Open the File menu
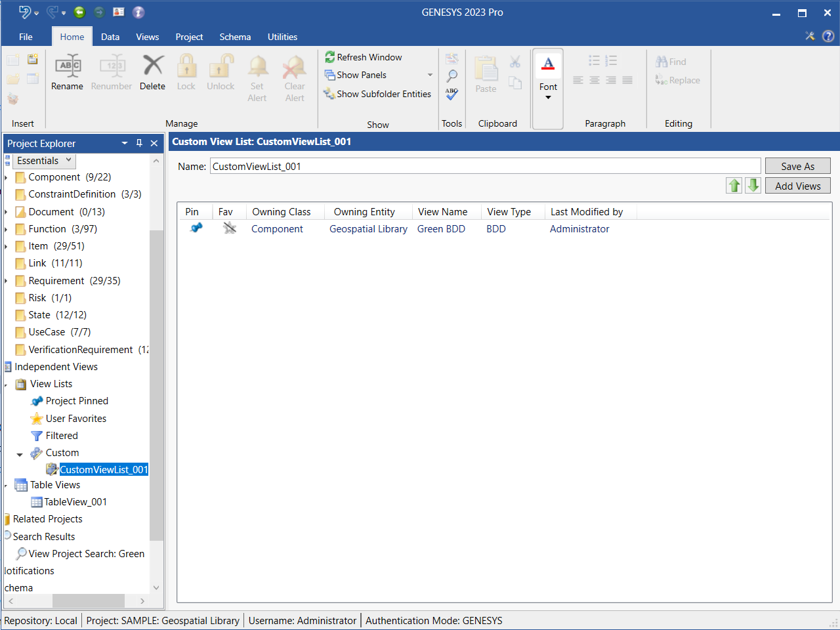 [x=26, y=37]
